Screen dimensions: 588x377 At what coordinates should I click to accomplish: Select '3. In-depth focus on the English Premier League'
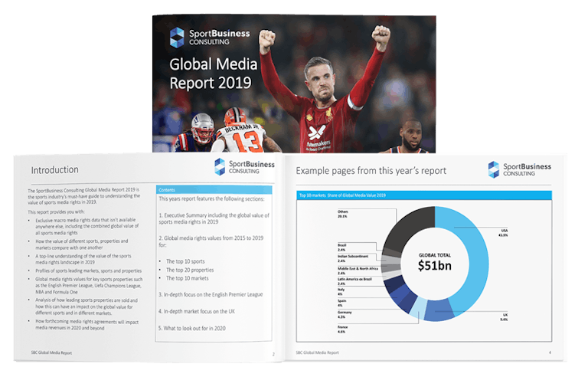pos(211,295)
